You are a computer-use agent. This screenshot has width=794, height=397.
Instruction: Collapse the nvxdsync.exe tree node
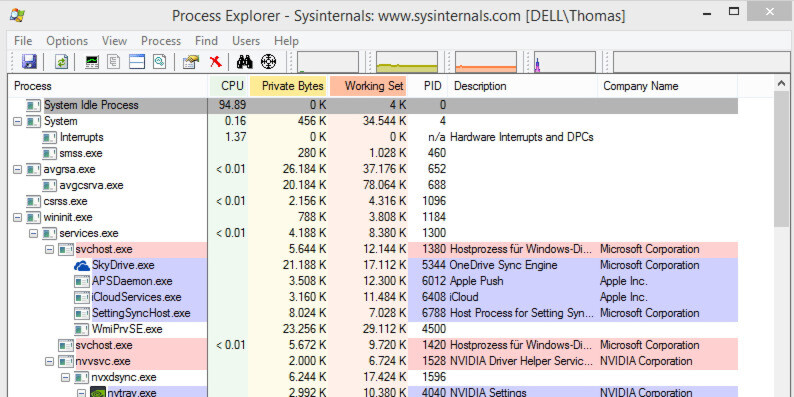65,378
